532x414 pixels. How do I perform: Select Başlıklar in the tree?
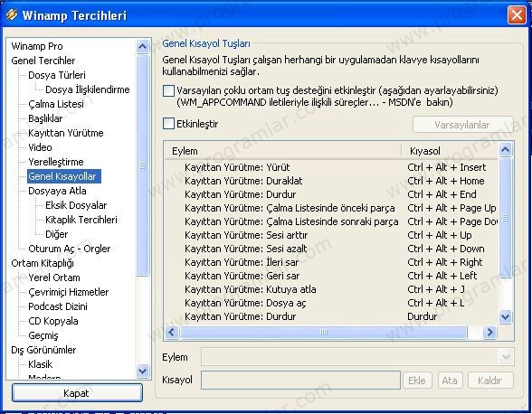[x=45, y=118]
